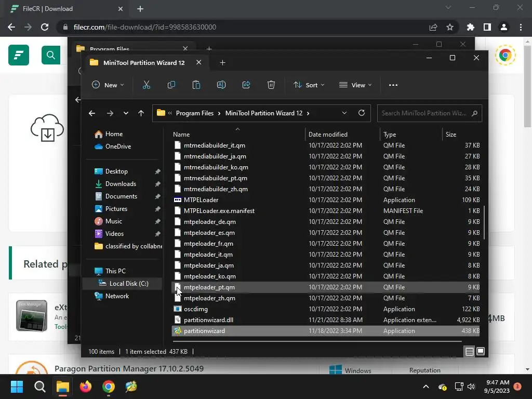Click FileCR logo on webpage
Viewport: 532px width, 399px height.
coord(19,55)
